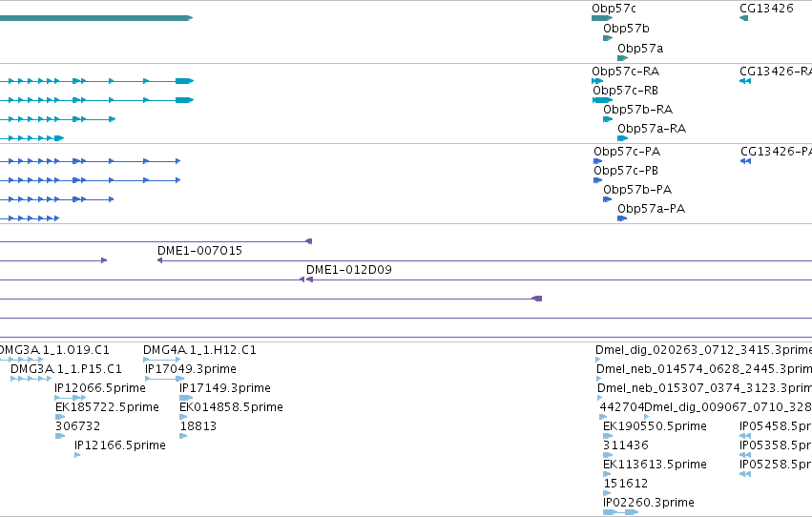Click the IP17149.3prime EST glyph
The width and height of the screenshot is (812, 517).
pyautogui.click(x=186, y=399)
